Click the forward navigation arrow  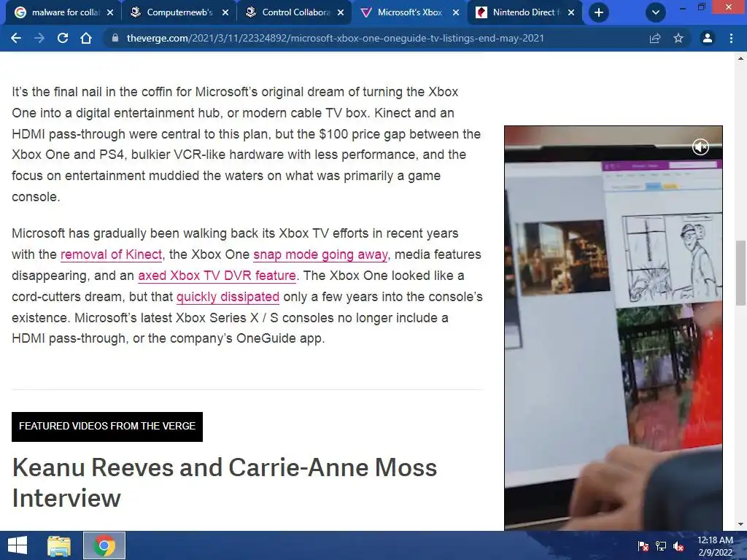pyautogui.click(x=39, y=38)
